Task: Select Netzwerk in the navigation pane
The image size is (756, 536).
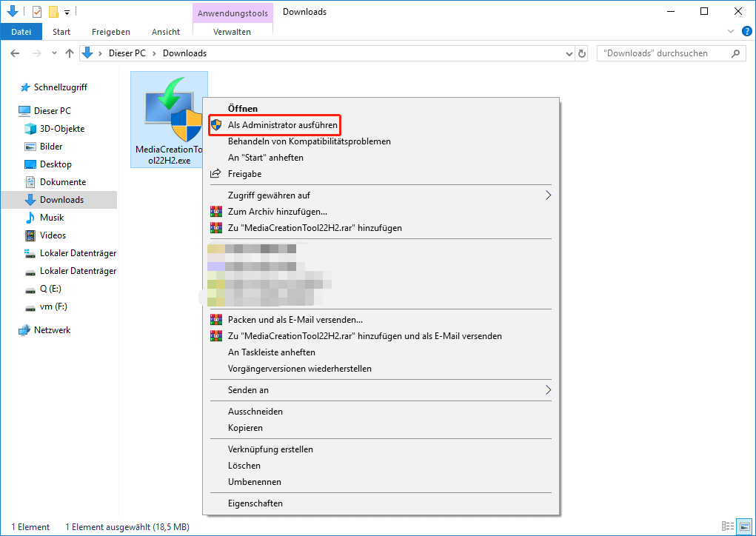Action: 52,330
